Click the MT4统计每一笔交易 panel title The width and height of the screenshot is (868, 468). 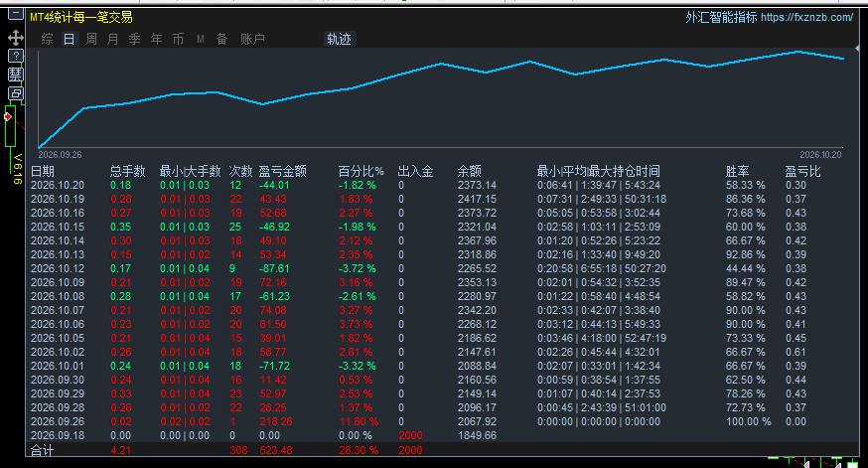(81, 17)
